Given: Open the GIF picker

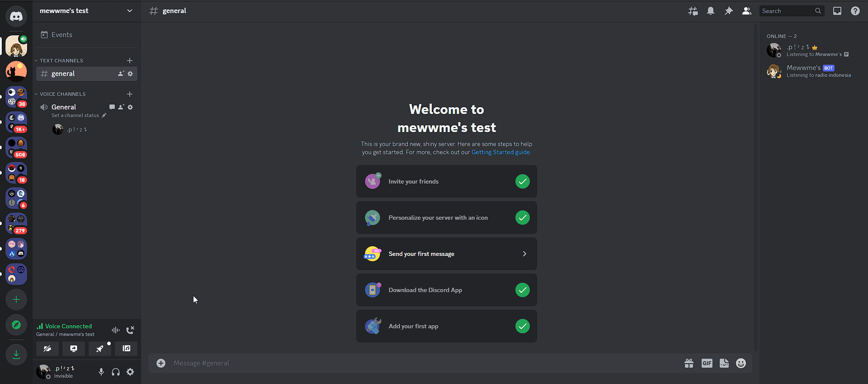Looking at the screenshot, I should click(707, 363).
